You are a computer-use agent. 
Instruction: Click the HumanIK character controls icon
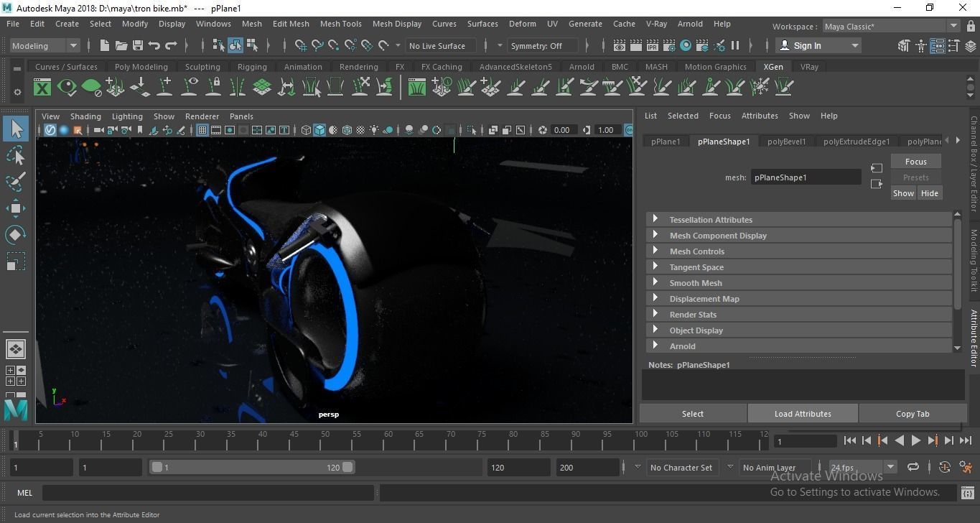coord(921,46)
